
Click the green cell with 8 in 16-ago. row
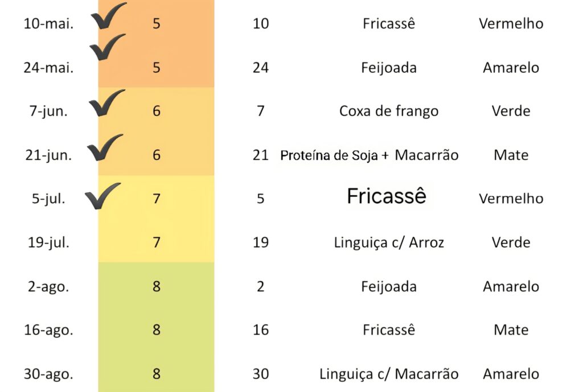[157, 329]
